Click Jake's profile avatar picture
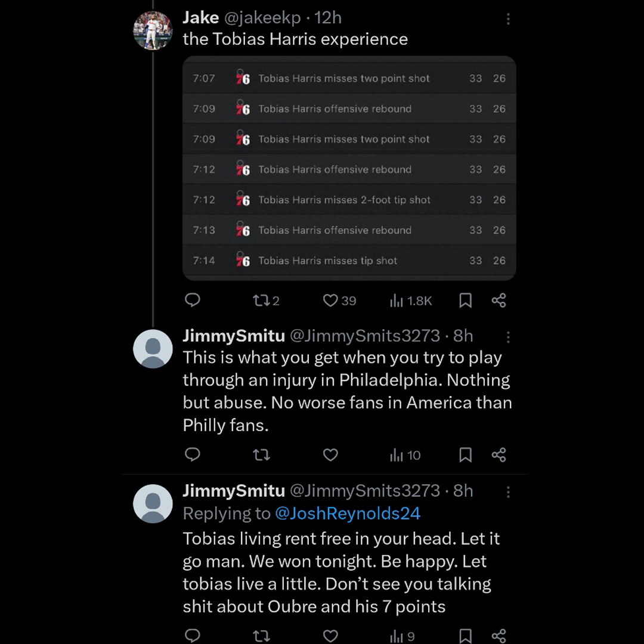The height and width of the screenshot is (644, 644). (x=153, y=30)
